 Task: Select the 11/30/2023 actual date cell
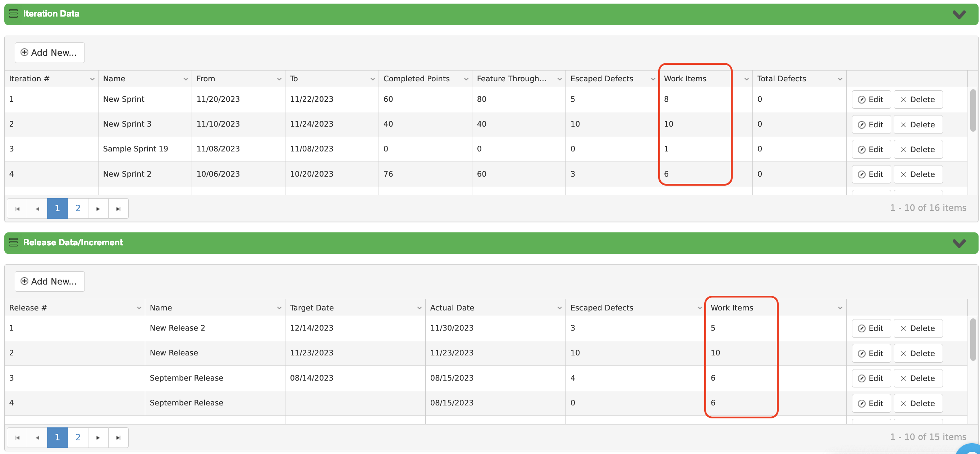click(x=495, y=328)
